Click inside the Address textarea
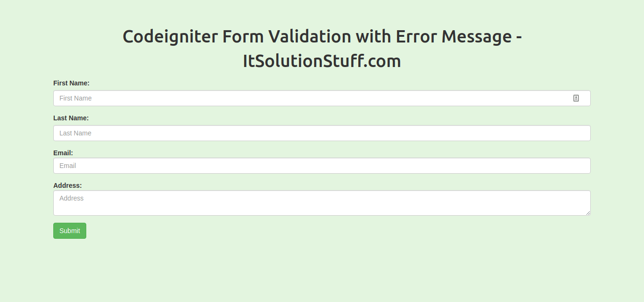This screenshot has width=644, height=302. [x=322, y=203]
